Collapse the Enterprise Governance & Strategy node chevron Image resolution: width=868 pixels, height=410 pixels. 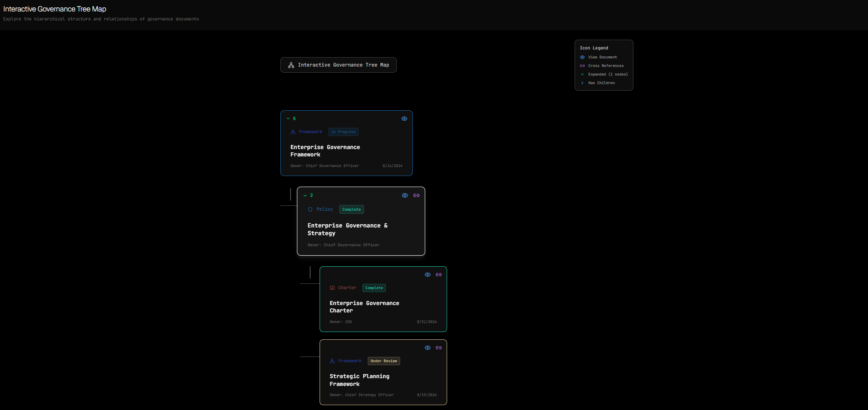click(305, 195)
